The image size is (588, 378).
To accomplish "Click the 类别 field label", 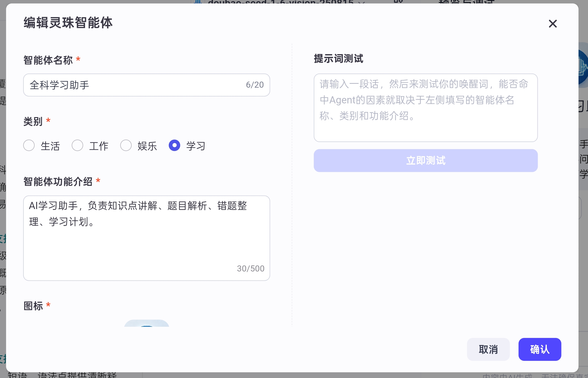I will 33,121.
